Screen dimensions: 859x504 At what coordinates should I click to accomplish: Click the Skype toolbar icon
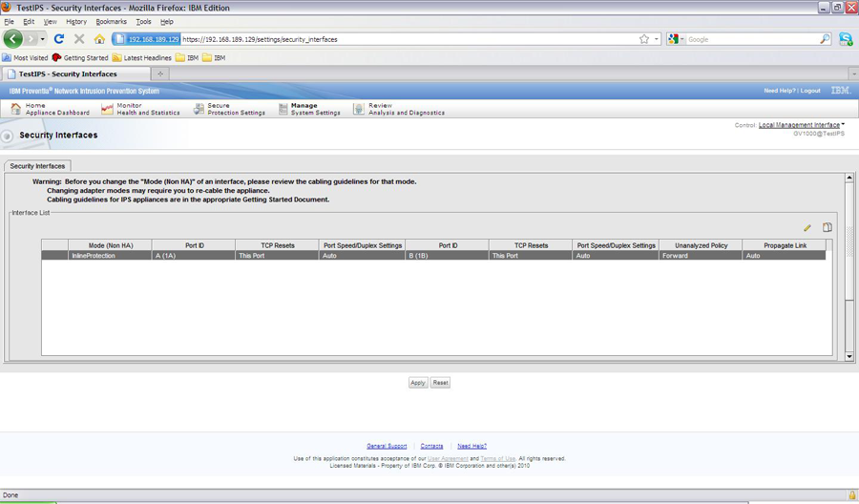846,39
